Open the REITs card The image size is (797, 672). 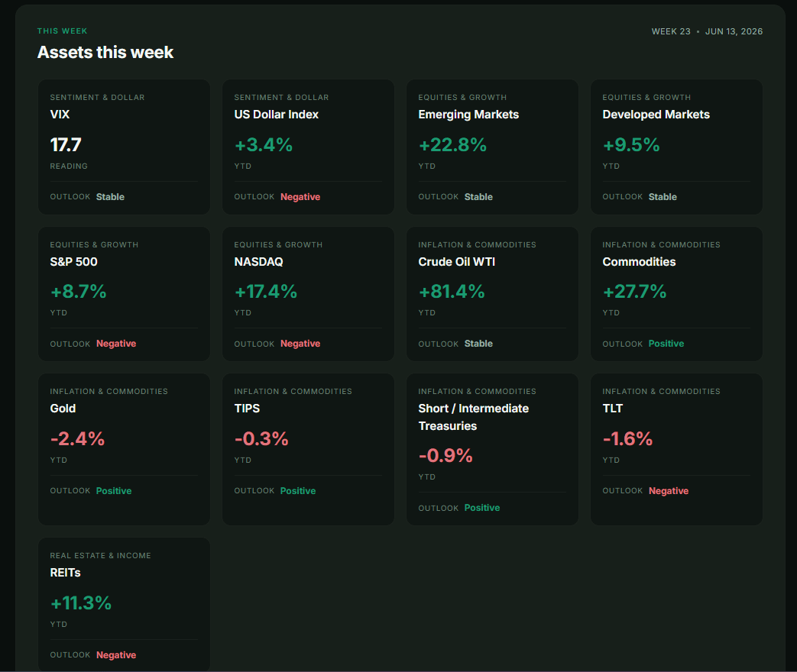click(124, 605)
